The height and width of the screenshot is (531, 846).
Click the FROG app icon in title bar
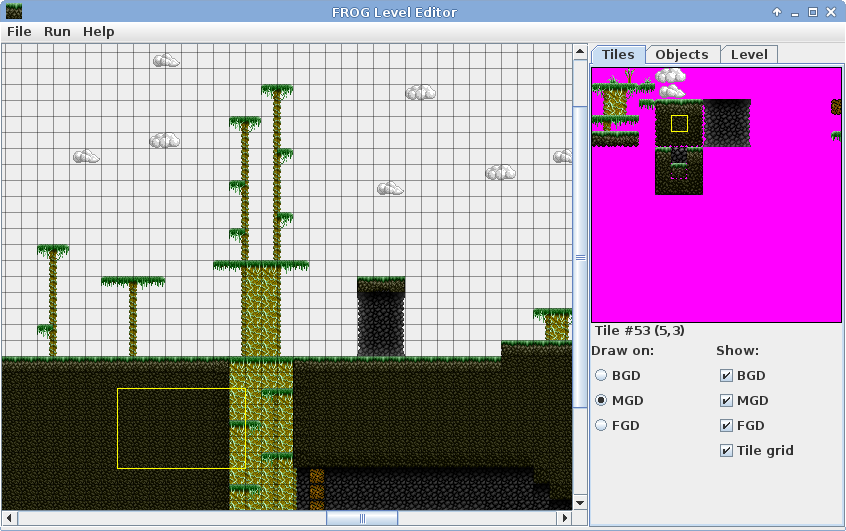[13, 11]
